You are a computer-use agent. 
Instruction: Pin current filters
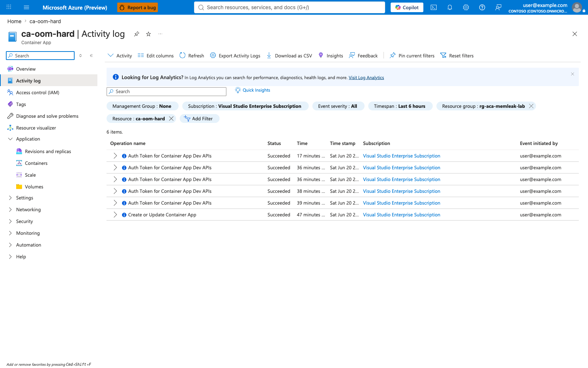point(412,56)
